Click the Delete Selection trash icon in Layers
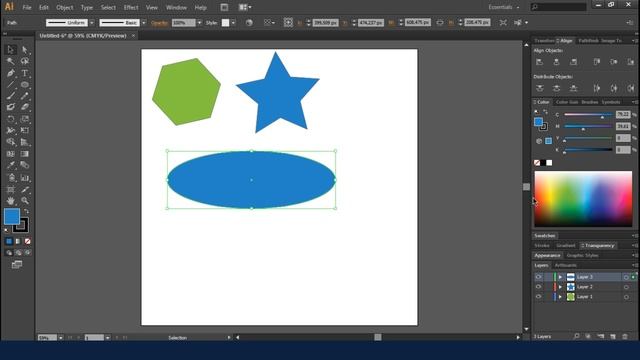 625,336
